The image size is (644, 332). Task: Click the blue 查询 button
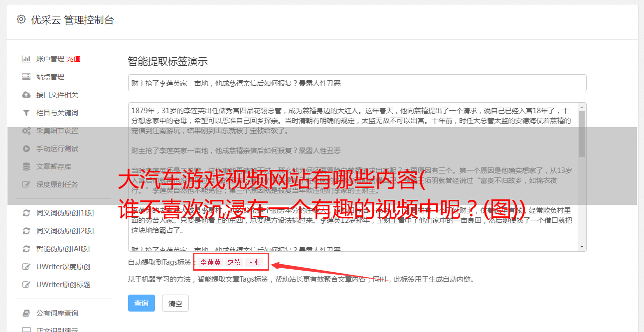142,303
